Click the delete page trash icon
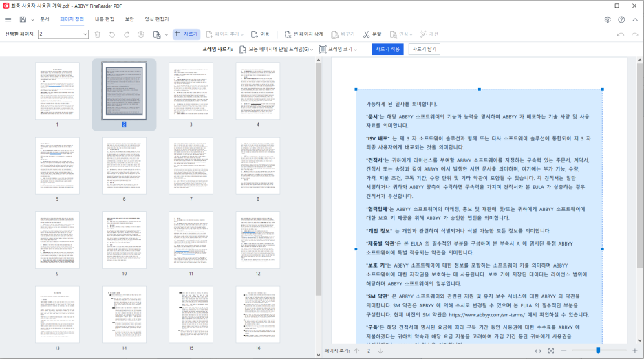Screen dimensions: 644x359 pos(97,34)
